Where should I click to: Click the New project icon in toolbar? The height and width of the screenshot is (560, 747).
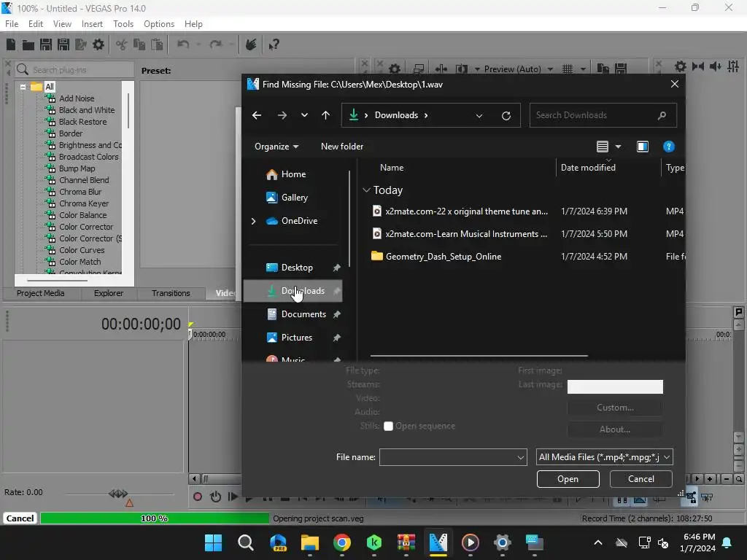coord(11,44)
